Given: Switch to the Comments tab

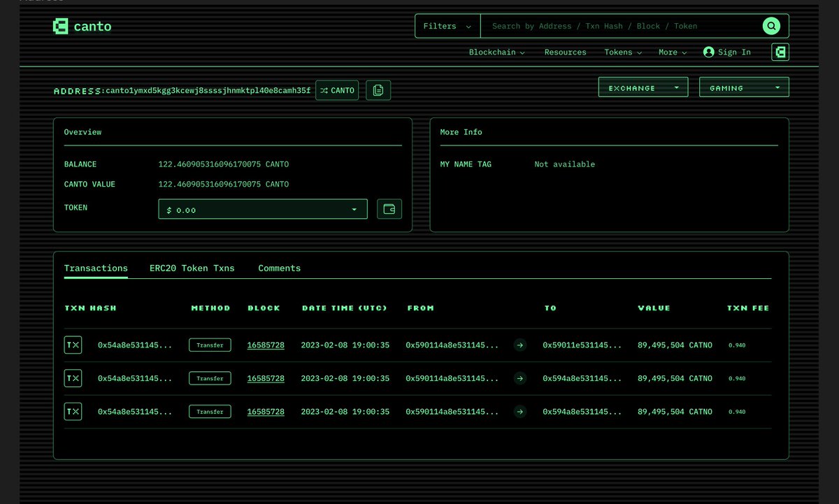Looking at the screenshot, I should tap(280, 268).
